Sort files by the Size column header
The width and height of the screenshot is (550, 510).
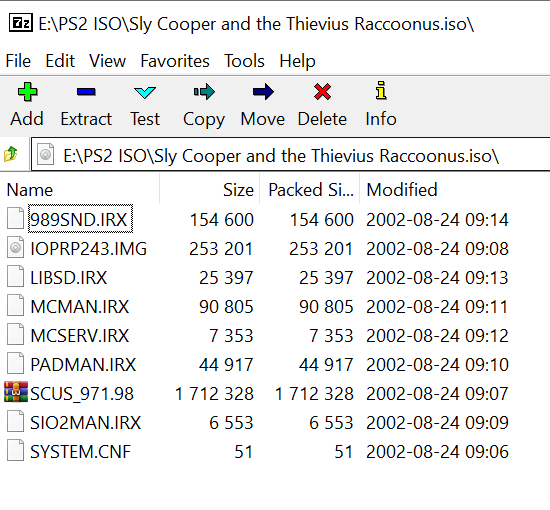[x=210, y=190]
